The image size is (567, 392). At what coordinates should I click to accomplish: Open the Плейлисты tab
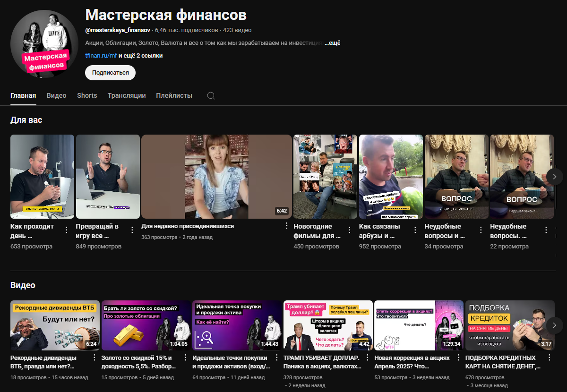tap(174, 95)
